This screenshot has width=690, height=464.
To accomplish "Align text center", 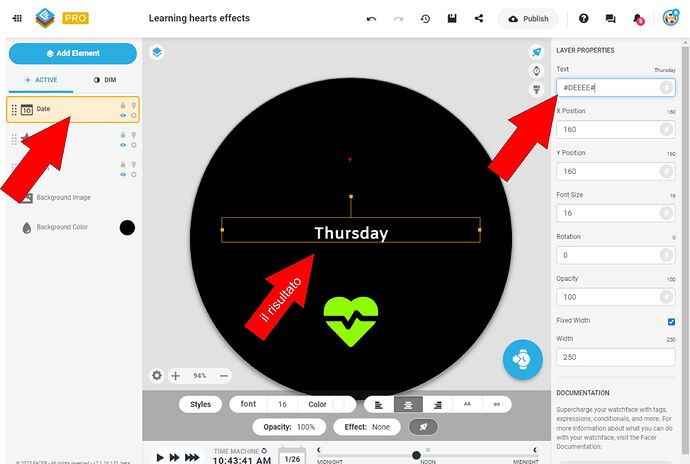I will (x=408, y=405).
